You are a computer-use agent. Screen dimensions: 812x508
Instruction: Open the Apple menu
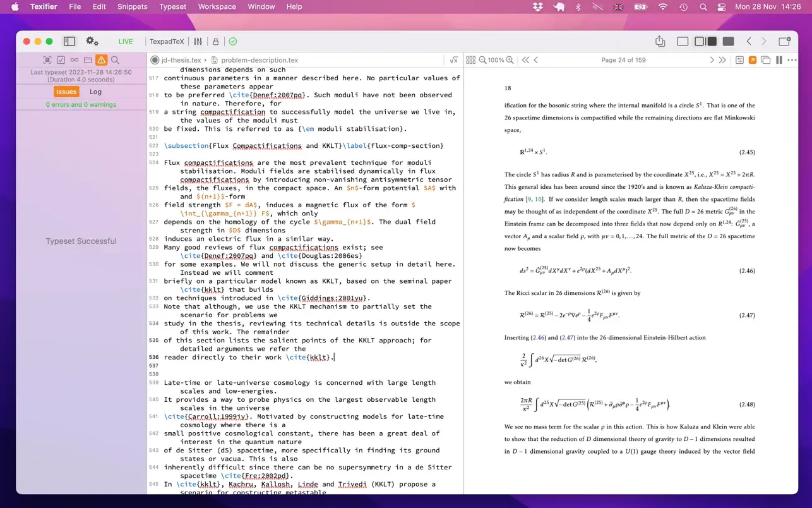(x=15, y=6)
